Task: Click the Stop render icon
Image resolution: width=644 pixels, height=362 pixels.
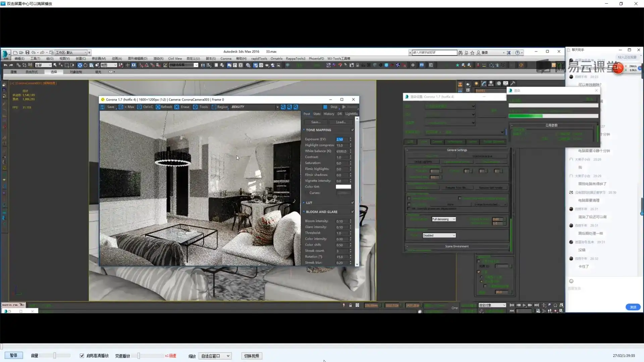Action: tap(325, 107)
